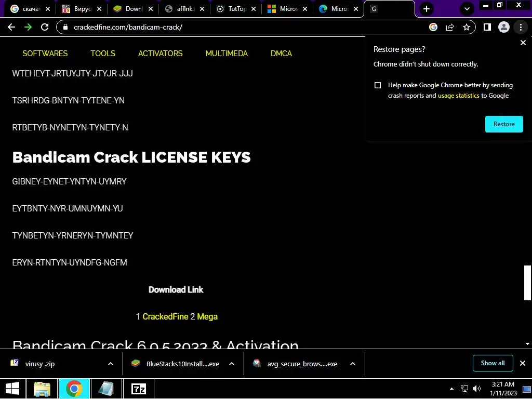The width and height of the screenshot is (532, 399).
Task: Open the ACTIVATORS menu
Action: pos(160,54)
